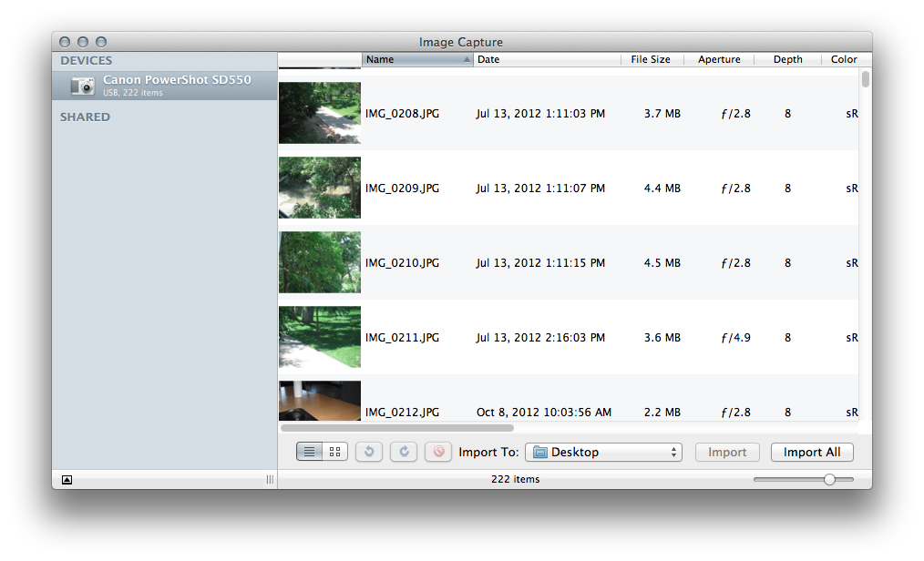
Task: Select the IMG_0208.JPG thumbnail
Action: tap(320, 112)
